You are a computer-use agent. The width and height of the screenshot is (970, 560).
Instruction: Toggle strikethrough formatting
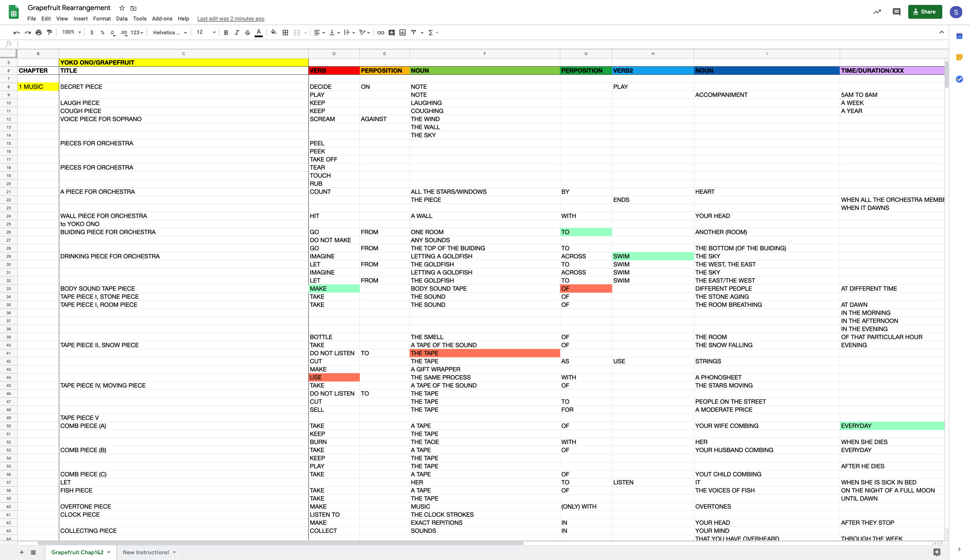(247, 33)
